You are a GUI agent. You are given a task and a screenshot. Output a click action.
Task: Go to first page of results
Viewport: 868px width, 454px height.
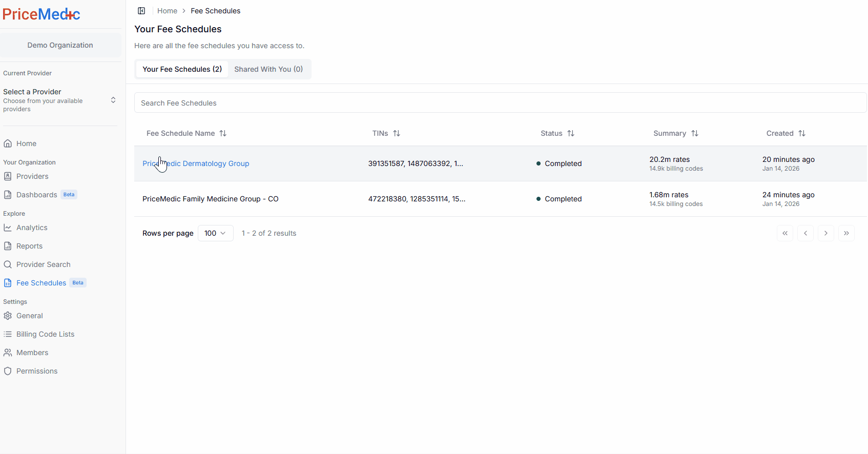[x=785, y=233]
